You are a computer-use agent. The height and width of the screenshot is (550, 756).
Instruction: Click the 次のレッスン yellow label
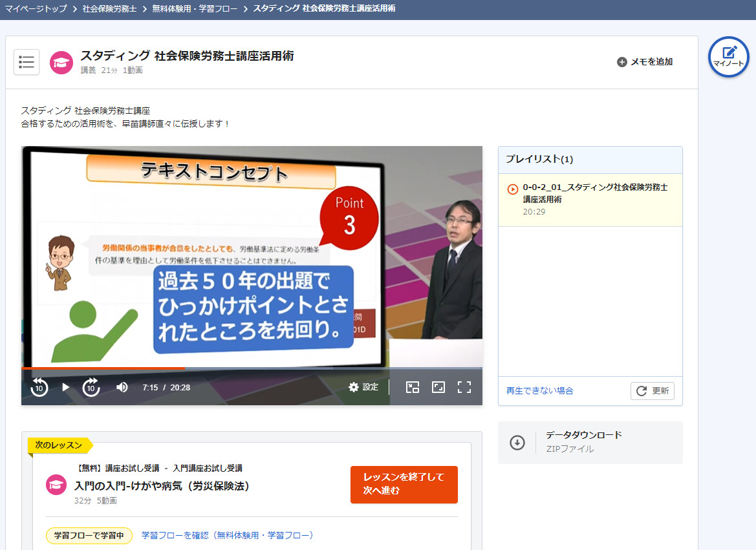coord(59,445)
